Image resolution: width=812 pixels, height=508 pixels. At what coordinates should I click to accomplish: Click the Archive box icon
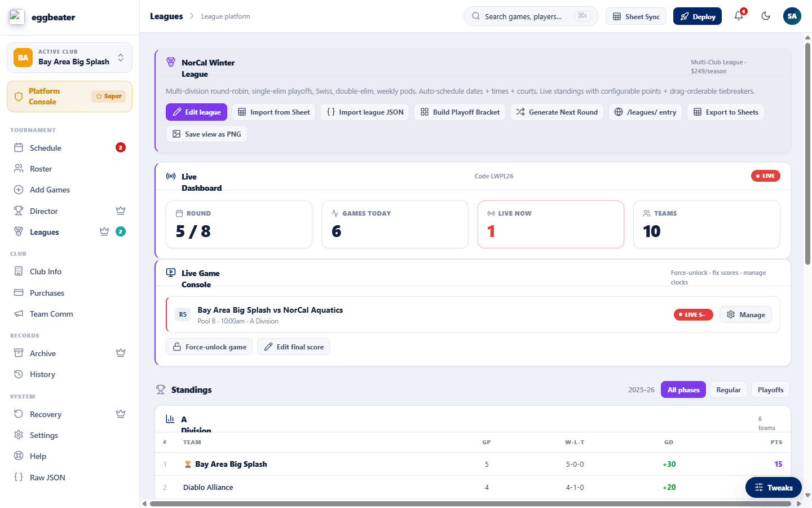click(x=19, y=353)
